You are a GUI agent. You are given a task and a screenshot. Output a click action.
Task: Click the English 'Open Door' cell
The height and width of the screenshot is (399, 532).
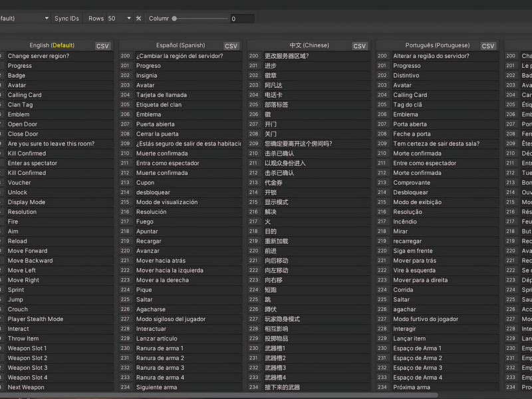(60, 124)
